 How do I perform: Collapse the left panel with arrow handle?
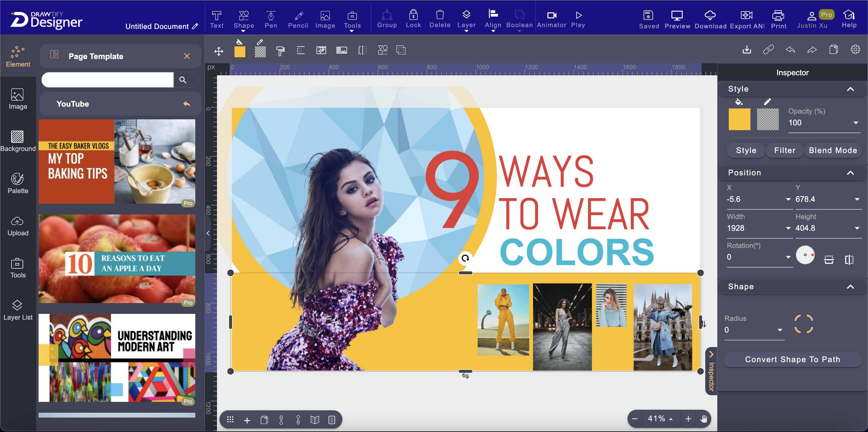pos(208,233)
